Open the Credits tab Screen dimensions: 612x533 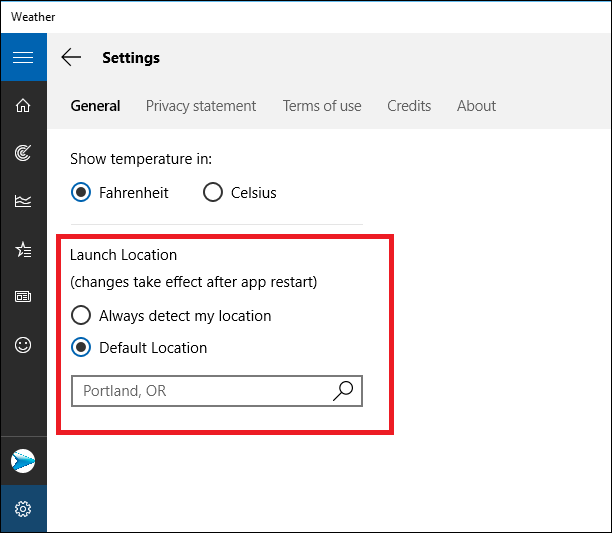(x=409, y=106)
